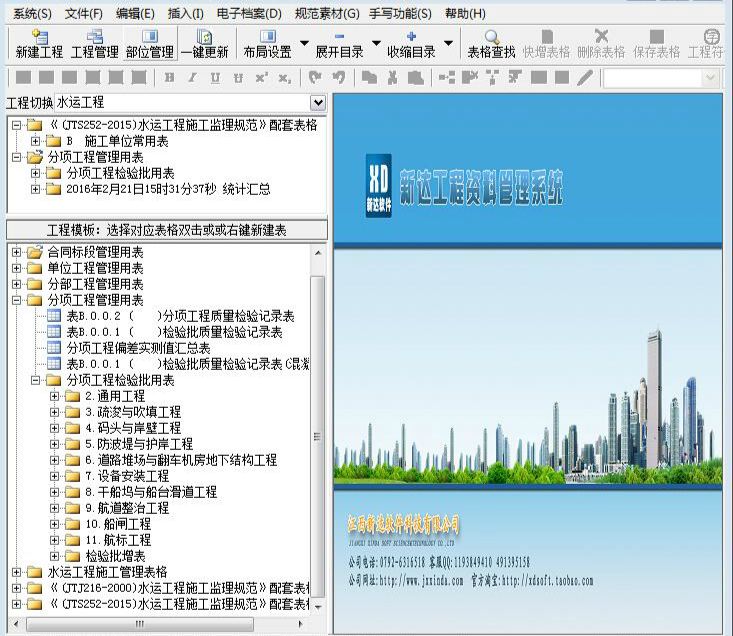
Task: Expand the 4. 码头与岸壁工程 folder
Action: (55, 428)
